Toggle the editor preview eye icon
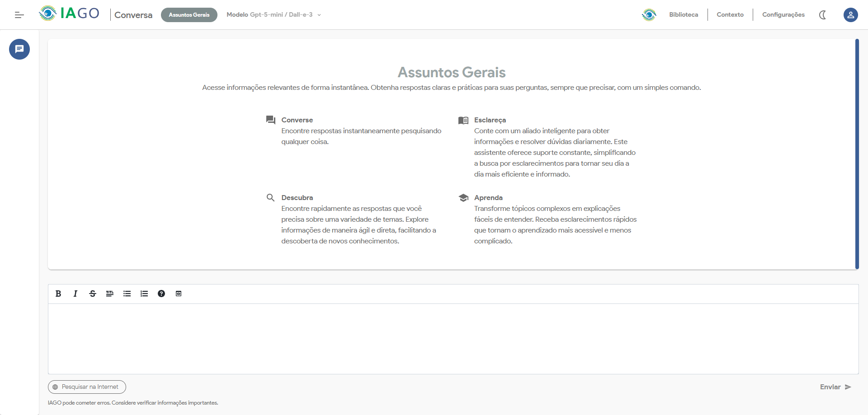 coord(179,294)
